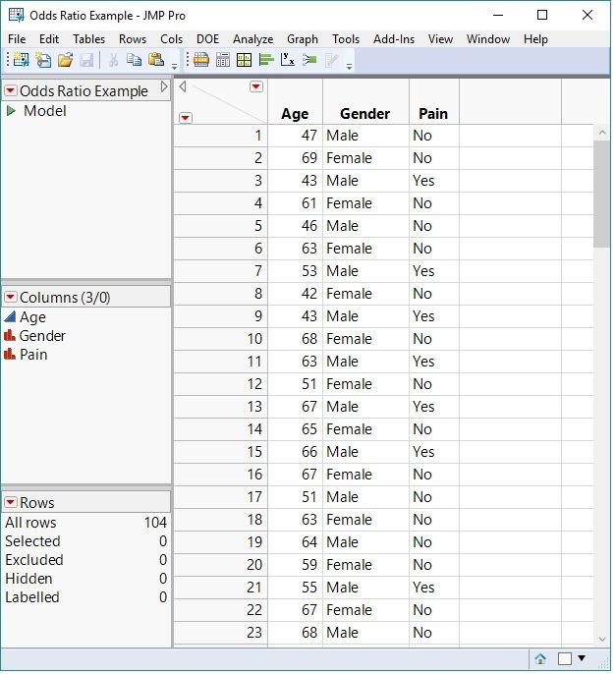Open the Odds Ratio Example red triangle menu
Image resolution: width=616 pixels, height=674 pixels.
click(x=11, y=91)
